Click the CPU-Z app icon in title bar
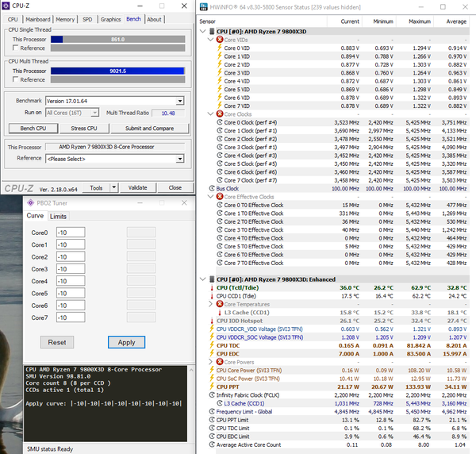 pos(6,6)
